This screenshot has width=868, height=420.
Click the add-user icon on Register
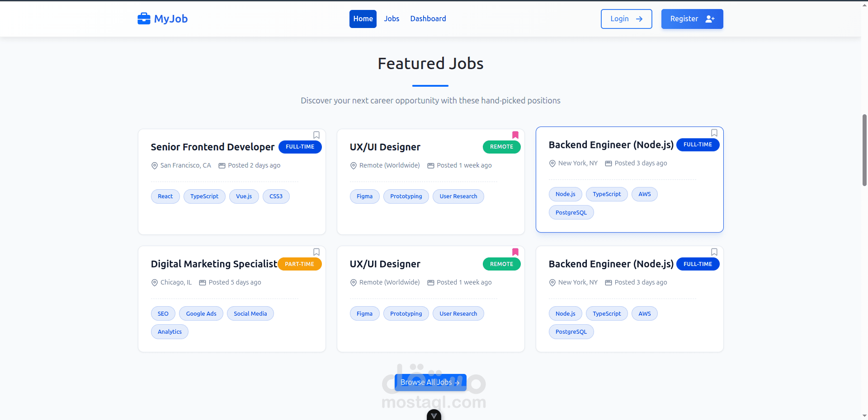coord(710,19)
